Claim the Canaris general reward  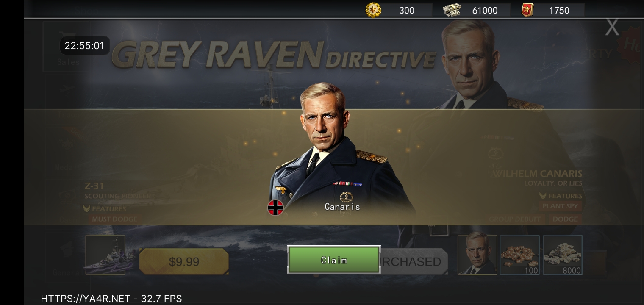[334, 260]
